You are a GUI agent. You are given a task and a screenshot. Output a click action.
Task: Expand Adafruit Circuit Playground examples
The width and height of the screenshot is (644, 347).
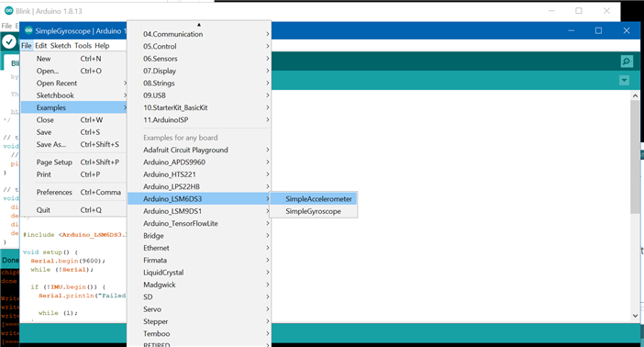click(199, 150)
